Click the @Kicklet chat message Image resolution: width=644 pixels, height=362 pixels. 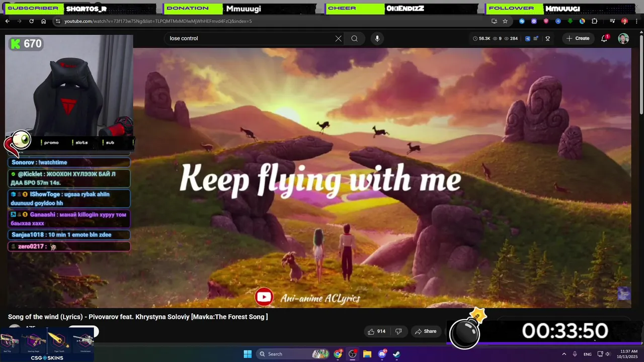(x=69, y=178)
